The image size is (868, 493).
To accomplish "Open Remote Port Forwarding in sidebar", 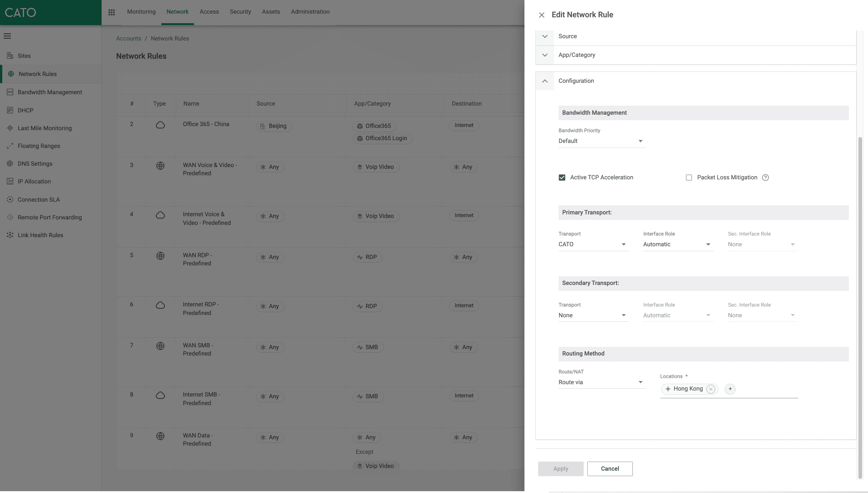I will point(50,217).
